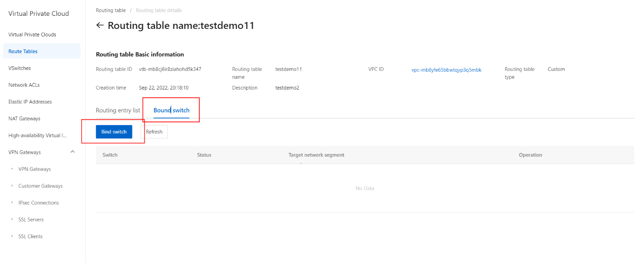The image size is (644, 263).
Task: Click the Bind switch button
Action: click(x=114, y=132)
